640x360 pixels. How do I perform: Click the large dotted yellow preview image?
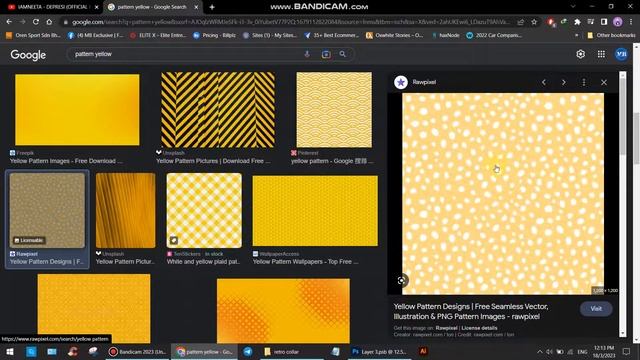(503, 193)
